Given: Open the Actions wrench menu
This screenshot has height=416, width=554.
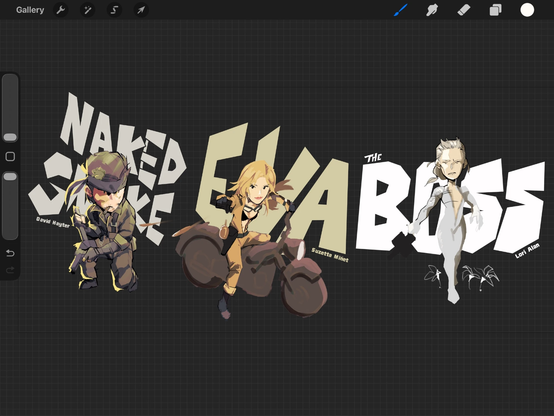Looking at the screenshot, I should [x=61, y=10].
